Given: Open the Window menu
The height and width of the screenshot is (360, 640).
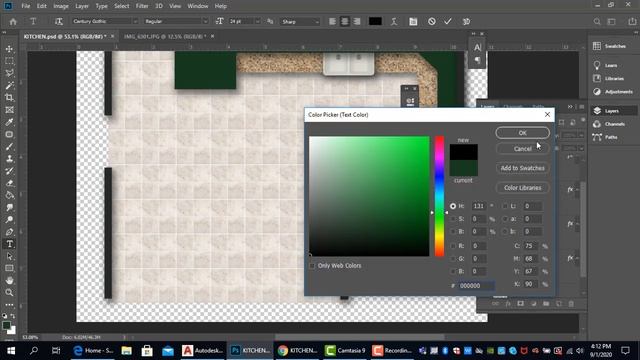Looking at the screenshot, I should [x=198, y=6].
